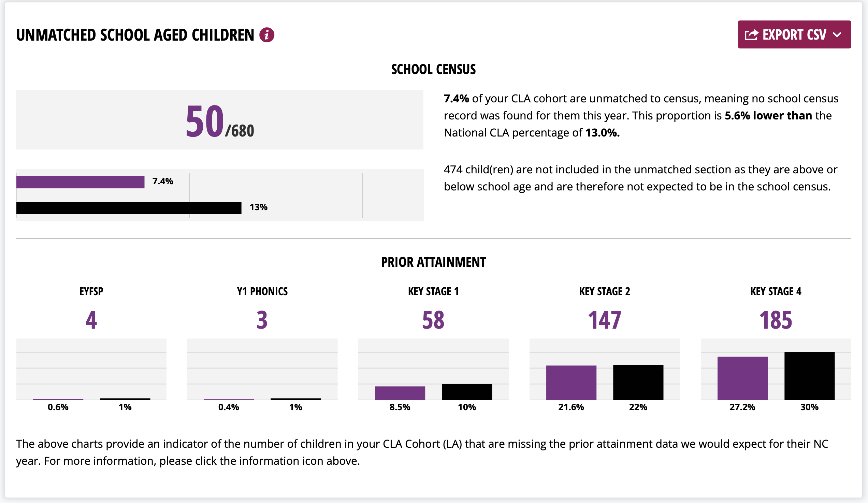Click the EYFSP count of 4
Screen dimensions: 868x503
pyautogui.click(x=91, y=320)
